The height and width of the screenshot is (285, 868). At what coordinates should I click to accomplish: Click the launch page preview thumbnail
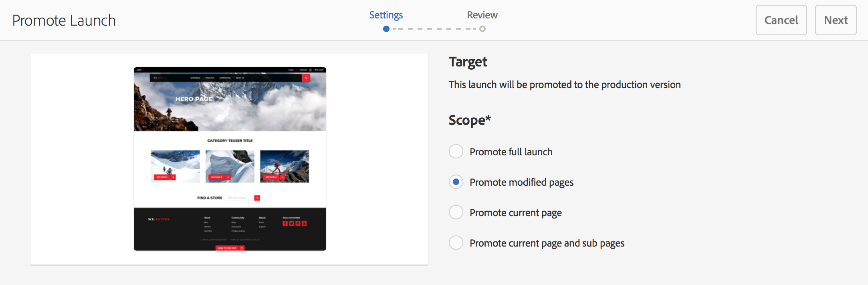(x=230, y=159)
